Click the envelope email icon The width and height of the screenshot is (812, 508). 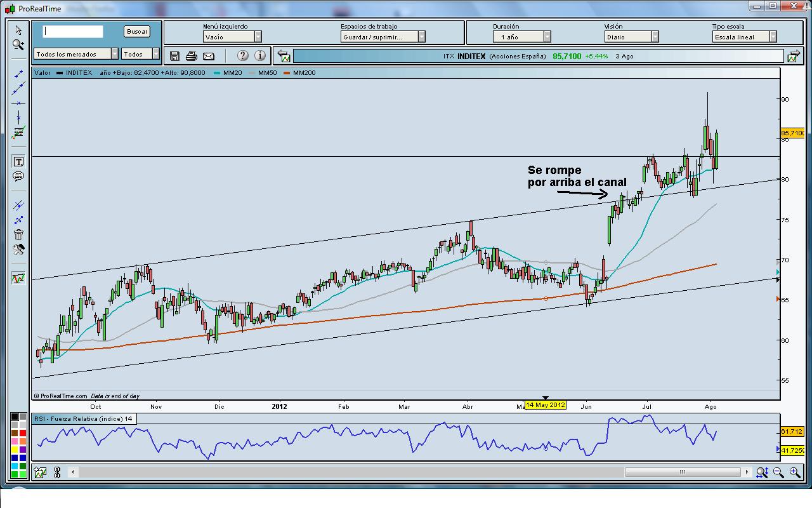point(209,56)
